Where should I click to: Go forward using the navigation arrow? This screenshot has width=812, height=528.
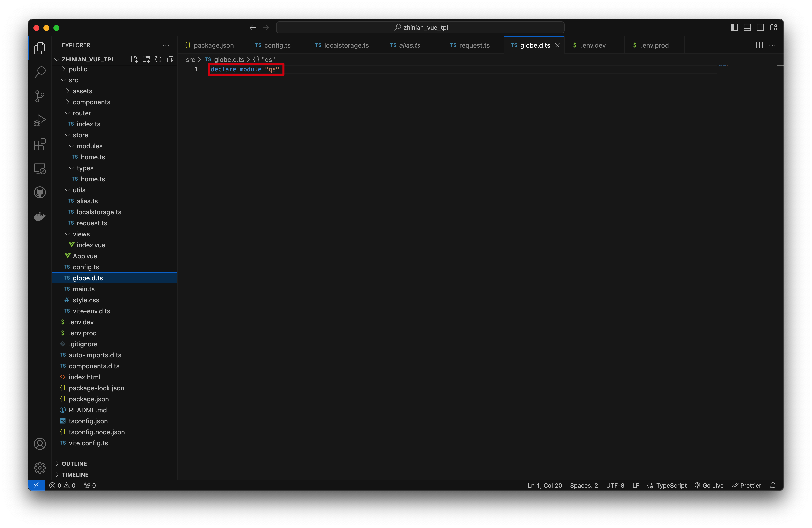tap(266, 28)
